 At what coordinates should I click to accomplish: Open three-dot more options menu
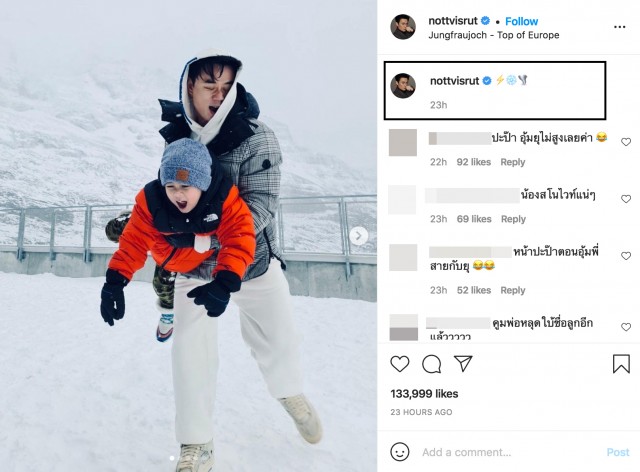[619, 27]
